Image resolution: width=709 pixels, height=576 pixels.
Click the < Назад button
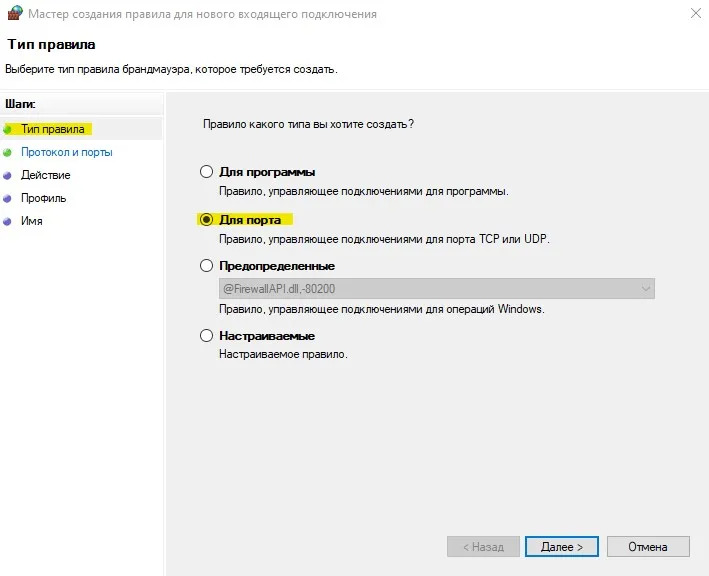(483, 547)
